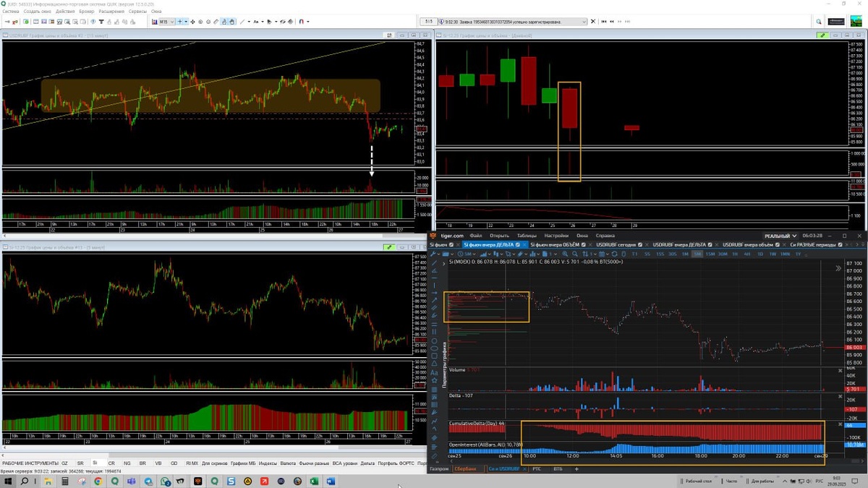The width and height of the screenshot is (868, 488).
Task: Switch to the Дельта tab in QUIK
Action: pyautogui.click(x=367, y=463)
